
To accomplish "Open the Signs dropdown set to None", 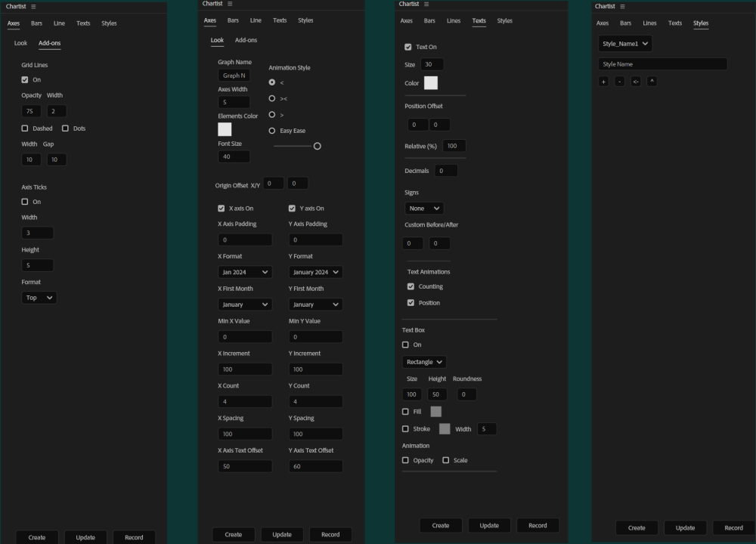I will pyautogui.click(x=423, y=208).
